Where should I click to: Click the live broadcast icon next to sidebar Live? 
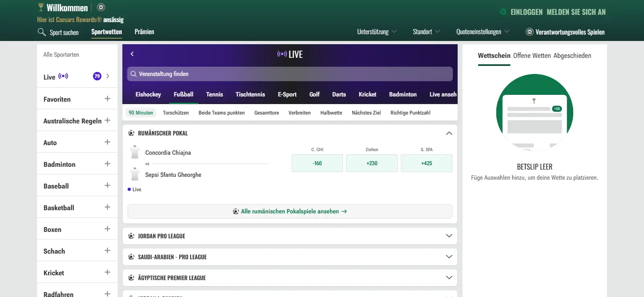63,76
